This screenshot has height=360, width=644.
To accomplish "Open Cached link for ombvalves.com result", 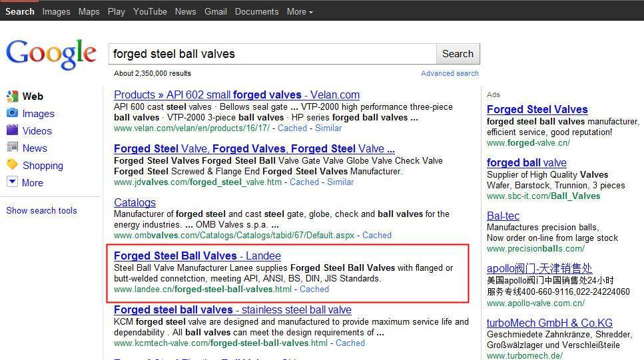I will [377, 235].
